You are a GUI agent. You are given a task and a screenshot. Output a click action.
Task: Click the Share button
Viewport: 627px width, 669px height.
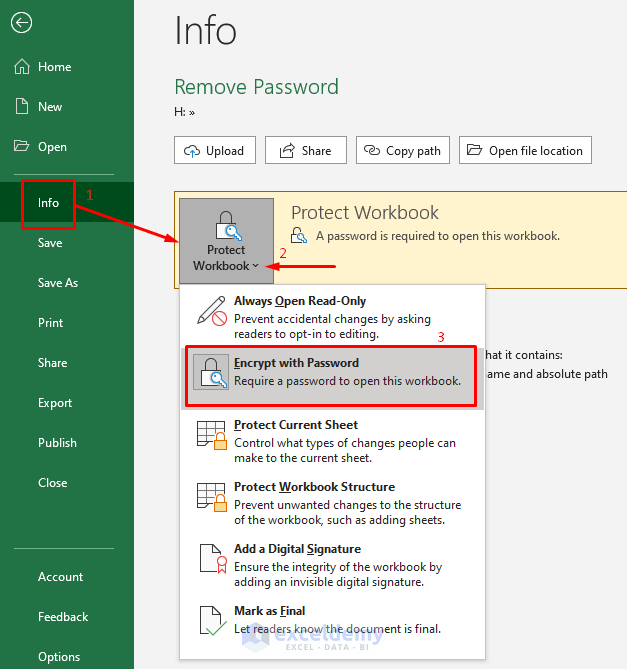[x=305, y=150]
